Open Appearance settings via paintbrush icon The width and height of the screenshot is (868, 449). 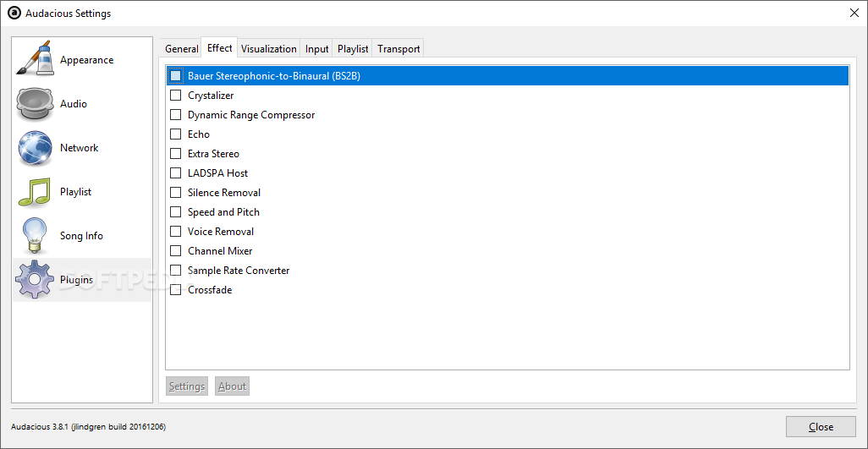tap(35, 58)
